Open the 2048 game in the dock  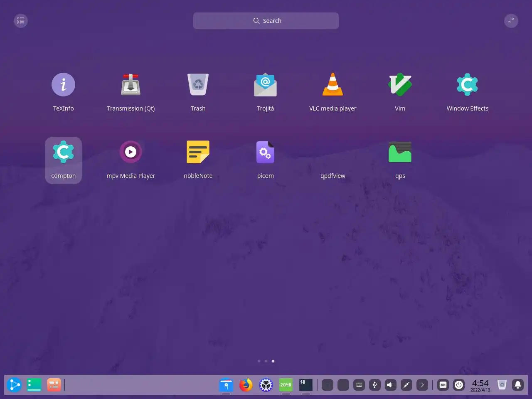point(286,385)
